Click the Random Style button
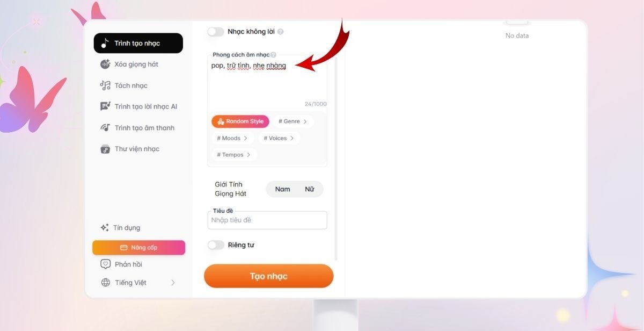The width and height of the screenshot is (644, 331). (240, 121)
